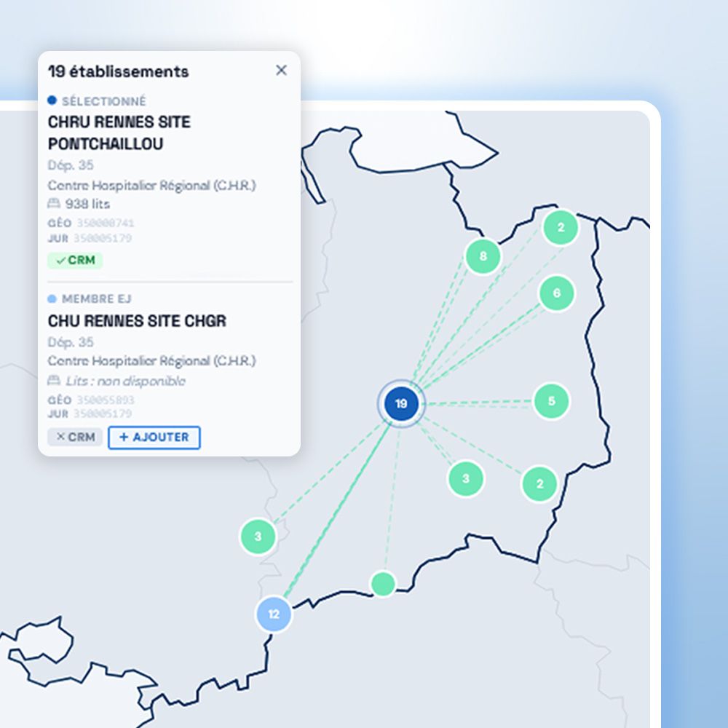Select the green cluster marker 8
Image resolution: width=728 pixels, height=728 pixels.
click(483, 256)
